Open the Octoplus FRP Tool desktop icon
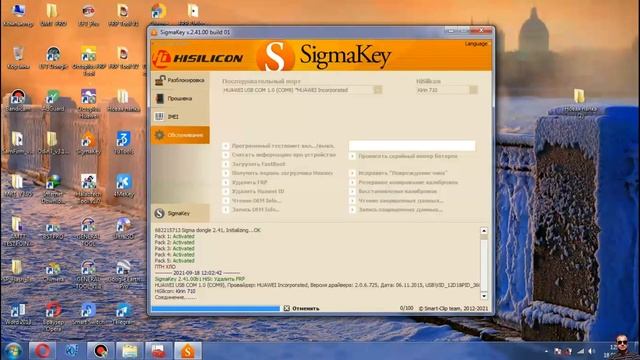The image size is (640, 360). pyautogui.click(x=88, y=61)
